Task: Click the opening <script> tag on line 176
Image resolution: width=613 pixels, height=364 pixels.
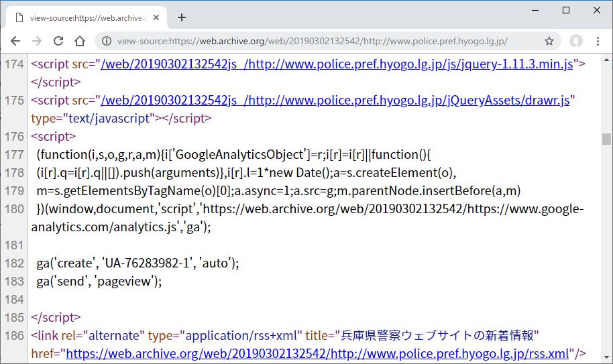Action: [x=54, y=136]
